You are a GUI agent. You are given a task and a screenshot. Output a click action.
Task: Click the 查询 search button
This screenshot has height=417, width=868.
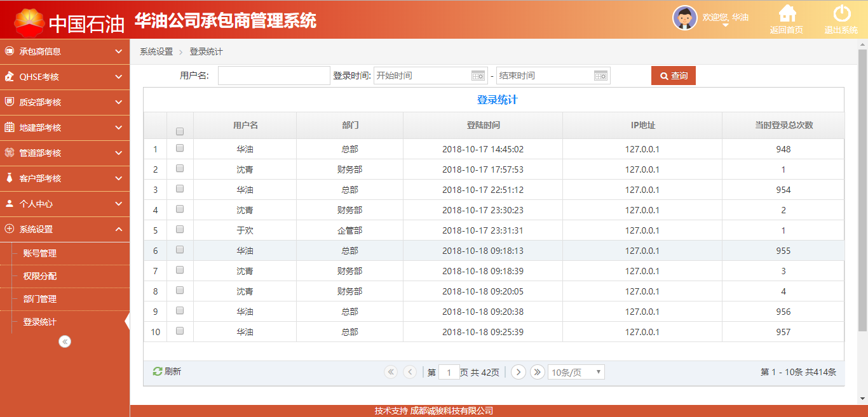point(674,76)
